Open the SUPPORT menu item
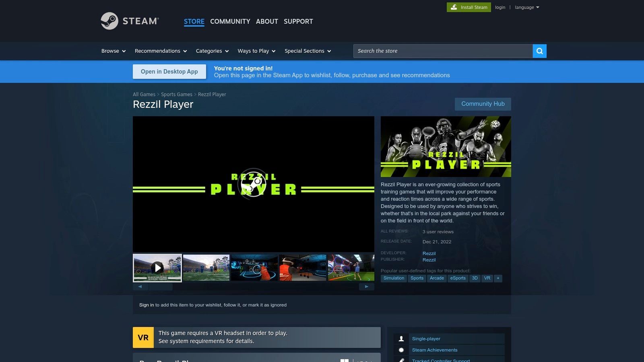The height and width of the screenshot is (362, 644). (298, 21)
